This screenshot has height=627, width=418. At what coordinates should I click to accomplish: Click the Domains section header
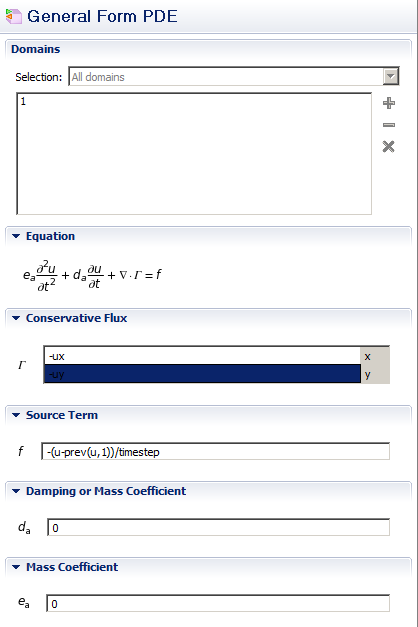[x=36, y=49]
